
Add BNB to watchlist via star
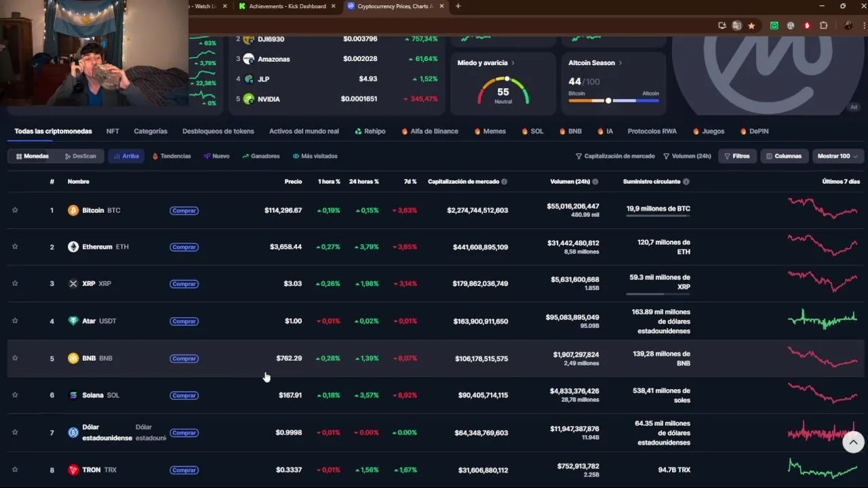(15, 358)
